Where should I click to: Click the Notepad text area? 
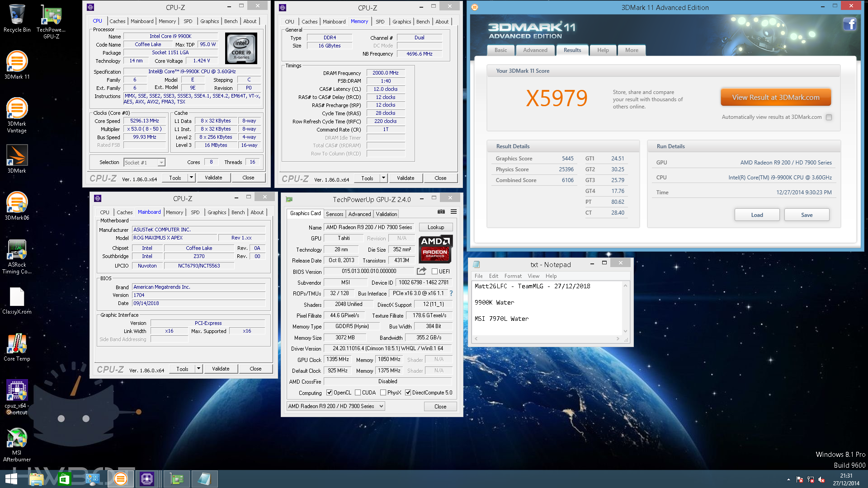pos(547,308)
